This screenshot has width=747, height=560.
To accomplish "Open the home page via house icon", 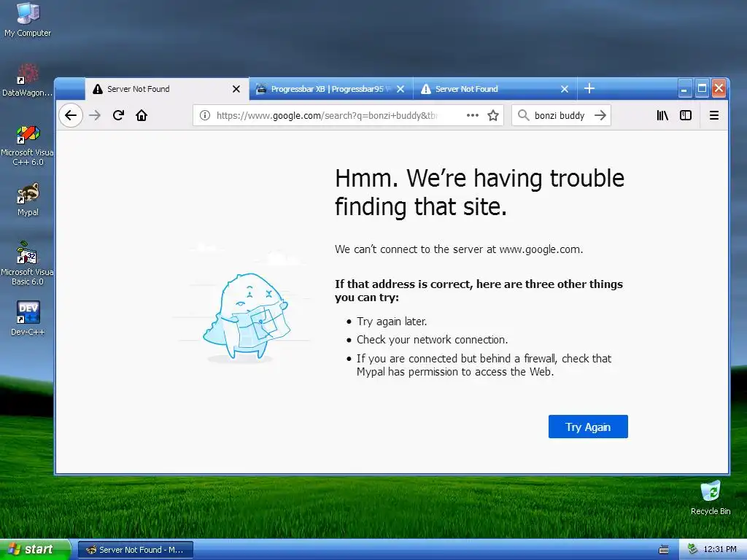I will (x=142, y=115).
